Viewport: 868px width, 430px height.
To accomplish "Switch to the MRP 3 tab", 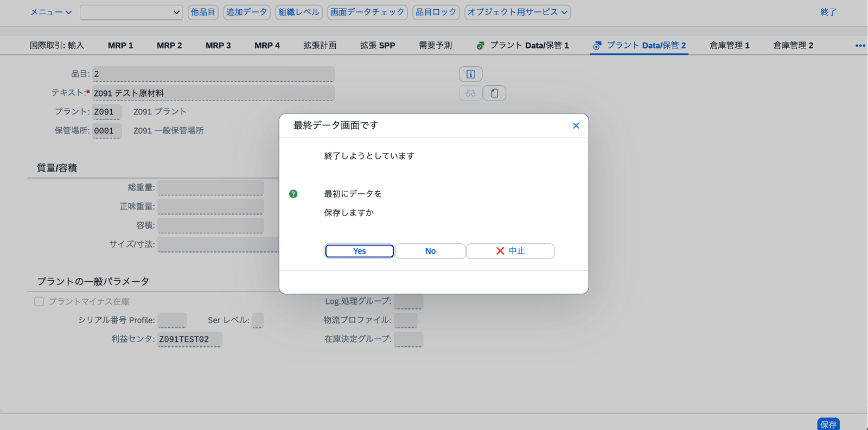I will (x=218, y=46).
